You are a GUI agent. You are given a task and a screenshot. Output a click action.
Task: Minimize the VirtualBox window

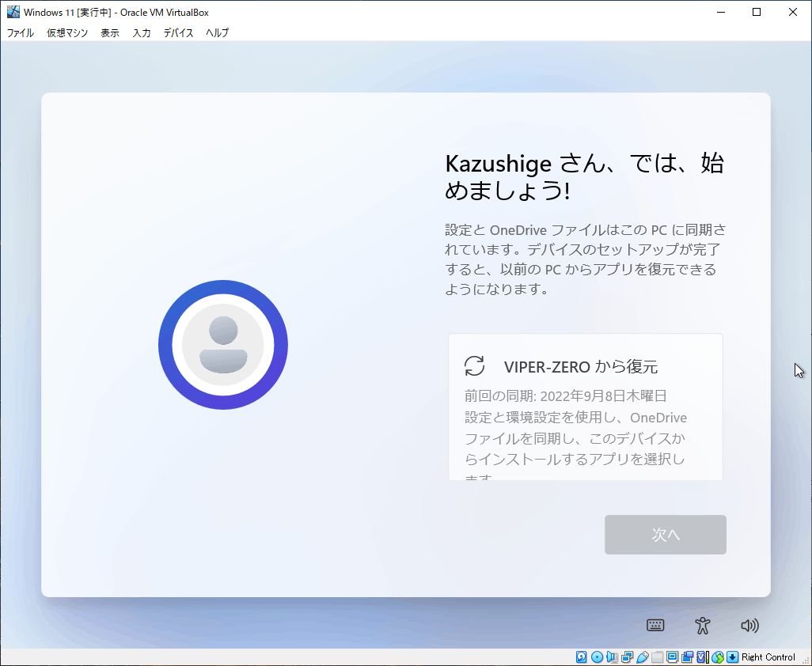tap(720, 12)
